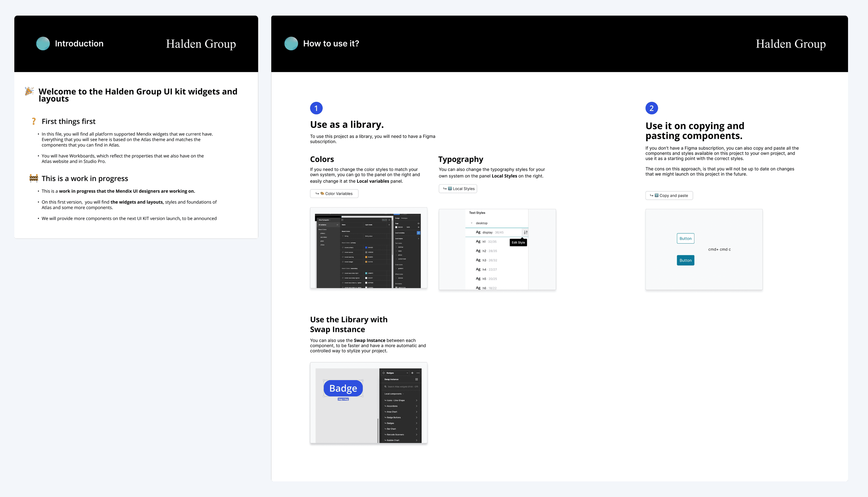Click the Hug x Hug size label under Badge
This screenshot has height=497, width=868.
coord(343,399)
